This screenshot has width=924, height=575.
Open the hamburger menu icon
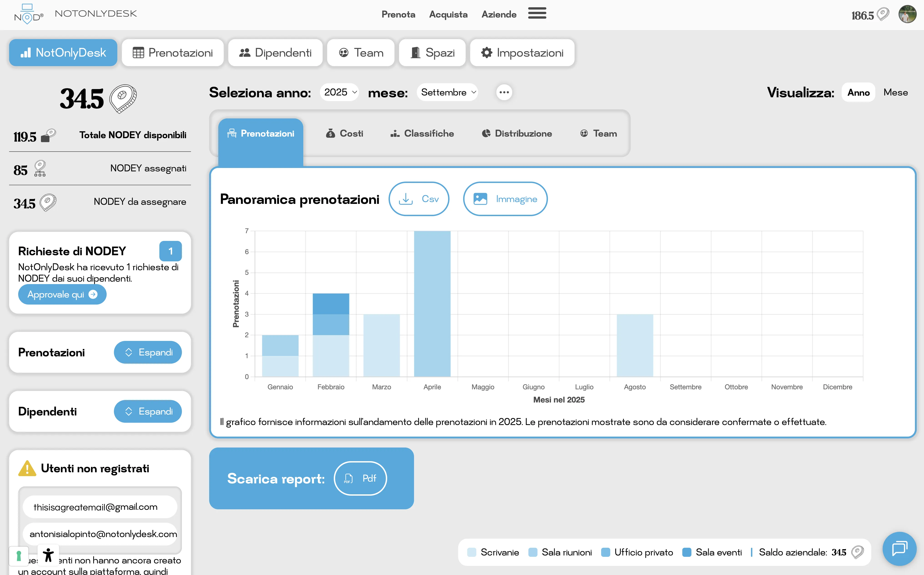coord(537,13)
